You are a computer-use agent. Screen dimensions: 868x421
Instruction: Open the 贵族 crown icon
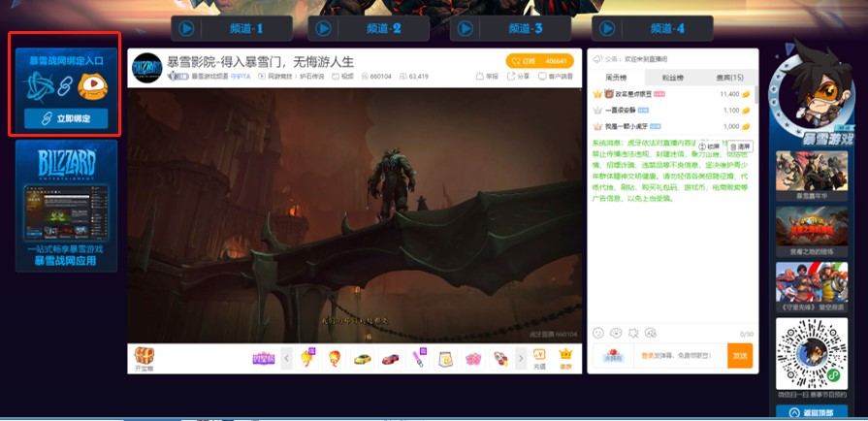[565, 359]
